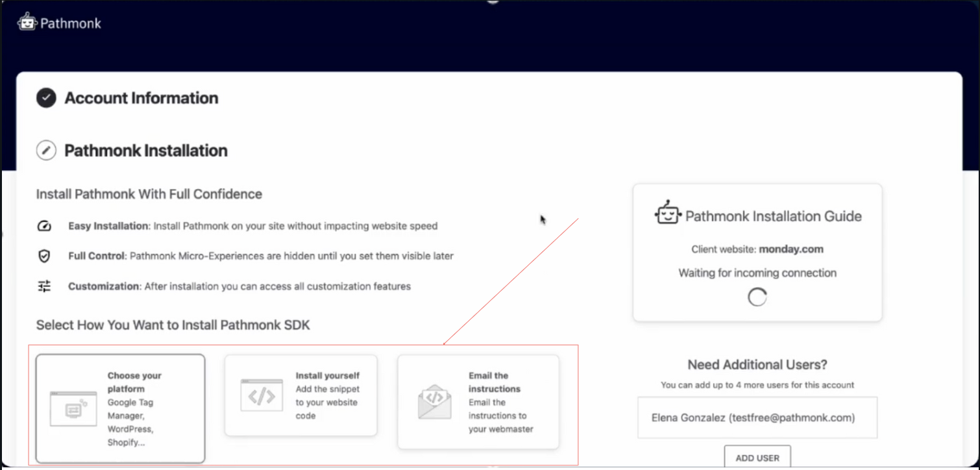Image resolution: width=980 pixels, height=470 pixels.
Task: Click the monday.com client website text
Action: [x=791, y=249]
